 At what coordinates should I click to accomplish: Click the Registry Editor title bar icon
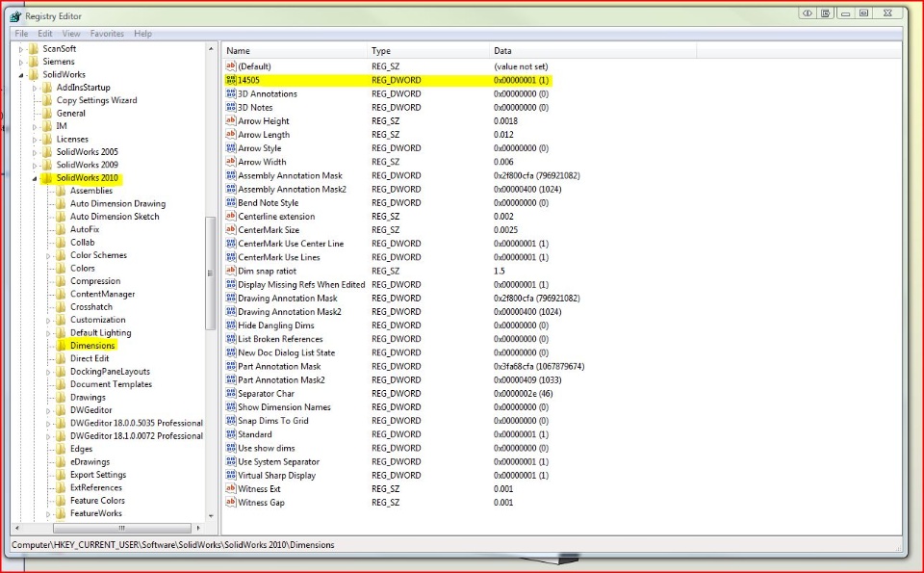coord(16,16)
